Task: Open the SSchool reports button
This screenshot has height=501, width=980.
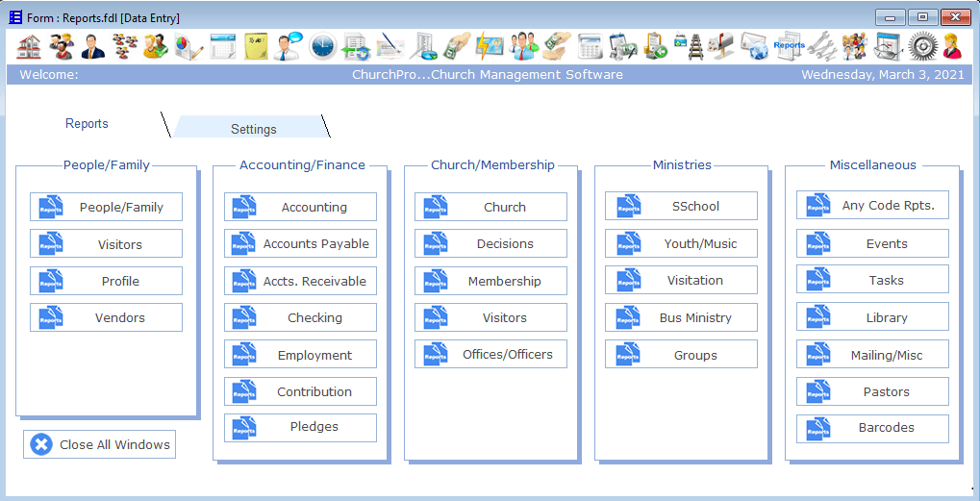Action: [x=681, y=206]
